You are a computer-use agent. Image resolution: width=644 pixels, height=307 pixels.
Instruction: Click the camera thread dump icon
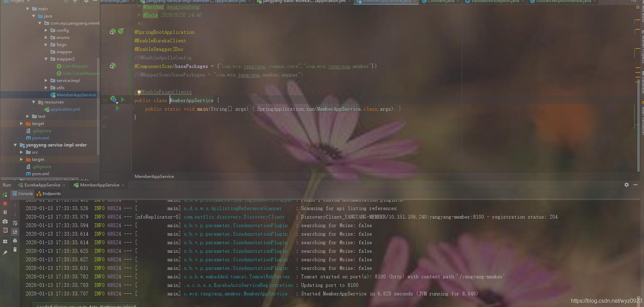click(5, 221)
